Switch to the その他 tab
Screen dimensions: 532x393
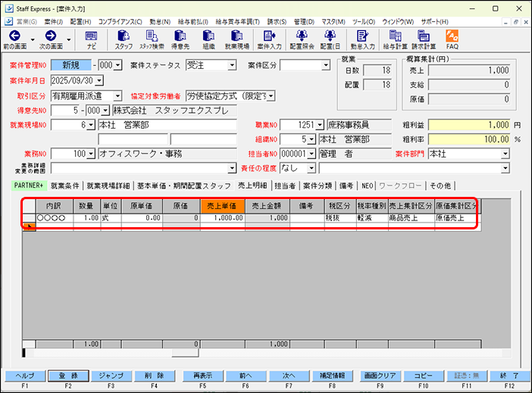pyautogui.click(x=440, y=186)
